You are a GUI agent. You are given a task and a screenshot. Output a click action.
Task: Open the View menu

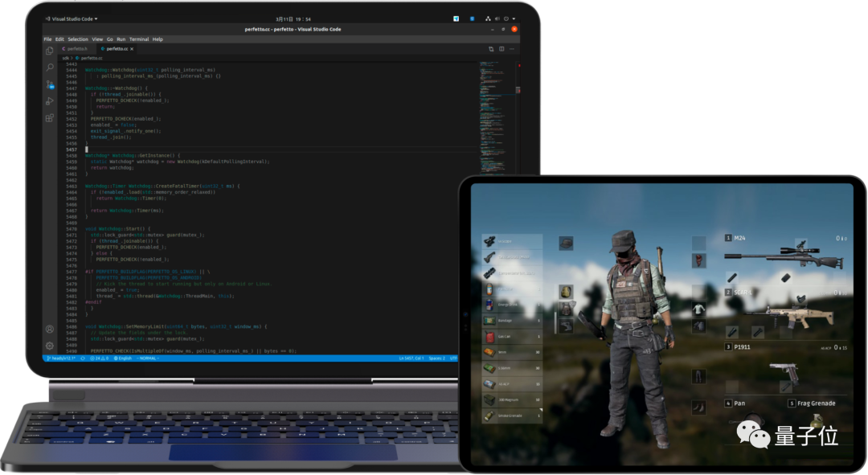(x=97, y=39)
